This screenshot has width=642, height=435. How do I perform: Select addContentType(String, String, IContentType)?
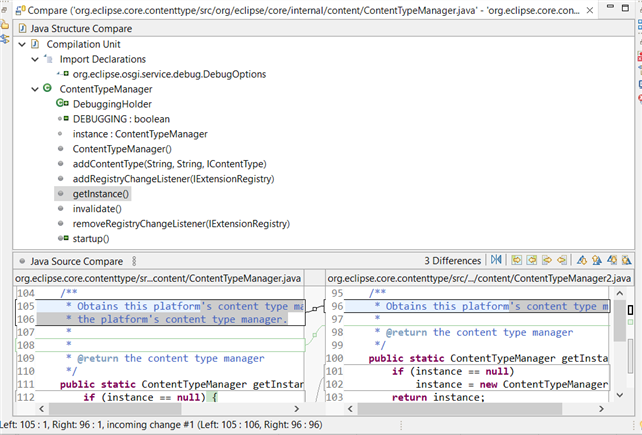pos(170,164)
